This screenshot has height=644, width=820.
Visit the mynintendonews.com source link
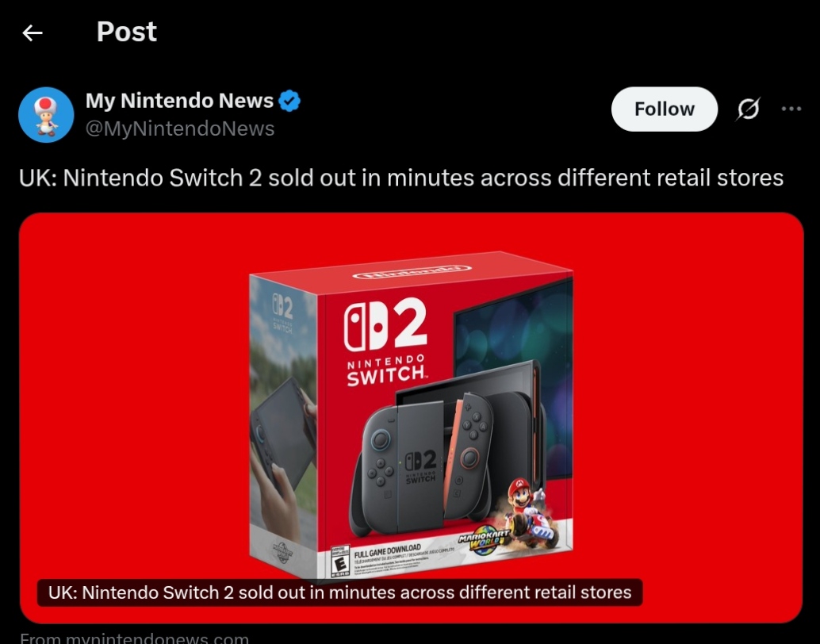134,638
